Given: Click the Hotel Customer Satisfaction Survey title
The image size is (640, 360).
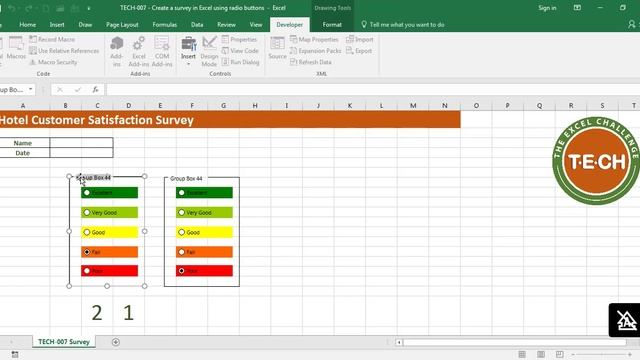Looking at the screenshot, I should click(96, 120).
